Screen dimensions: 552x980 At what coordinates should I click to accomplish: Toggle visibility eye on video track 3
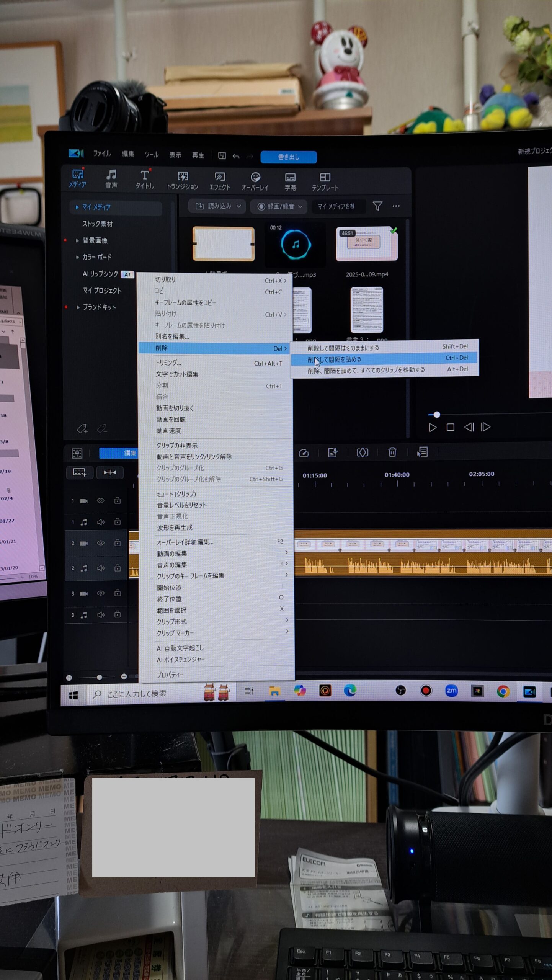101,593
